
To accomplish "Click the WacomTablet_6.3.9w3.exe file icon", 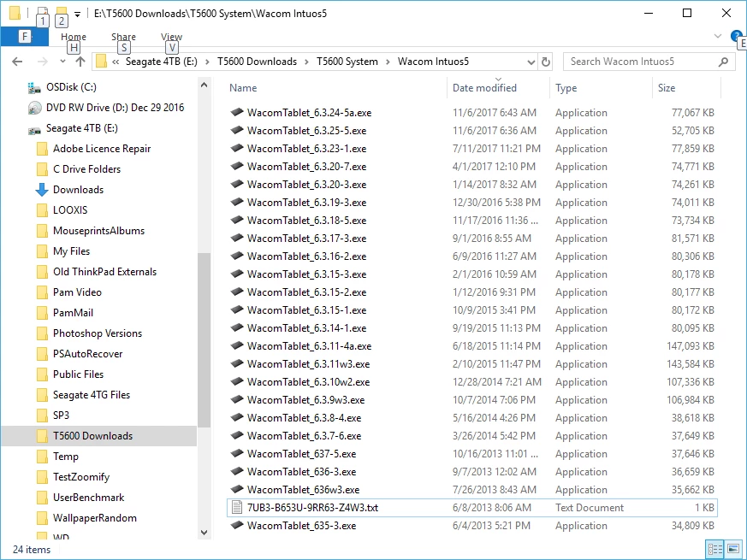I will coord(237,399).
